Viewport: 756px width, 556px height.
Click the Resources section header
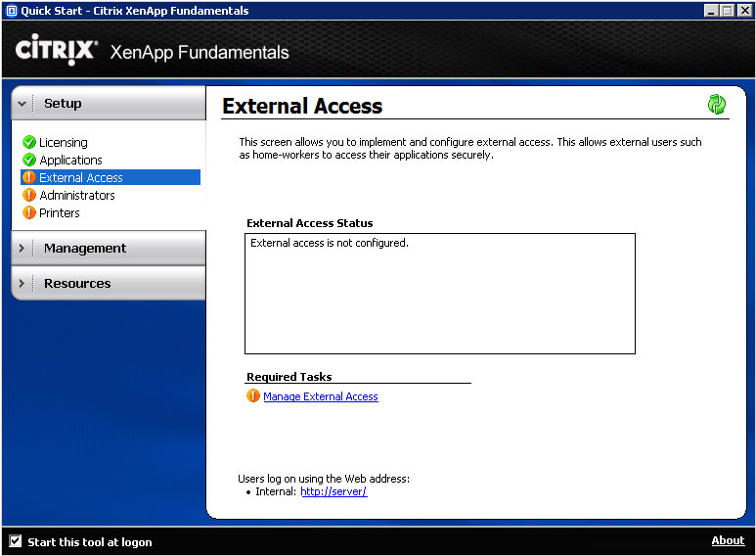click(x=109, y=283)
